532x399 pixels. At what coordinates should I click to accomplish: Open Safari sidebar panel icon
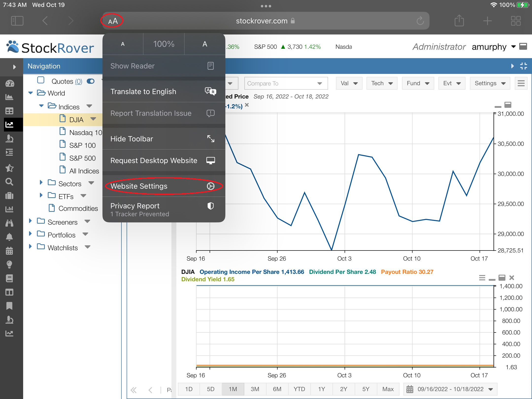pos(17,21)
